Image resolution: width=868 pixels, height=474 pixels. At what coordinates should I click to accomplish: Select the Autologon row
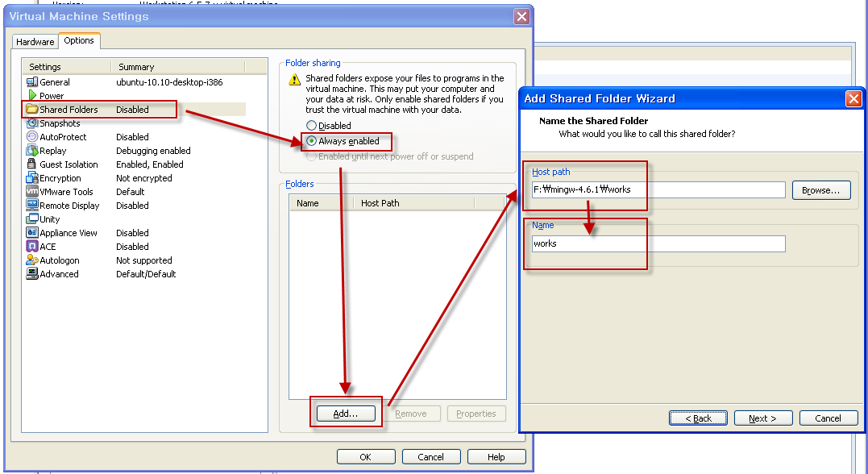pos(135,260)
